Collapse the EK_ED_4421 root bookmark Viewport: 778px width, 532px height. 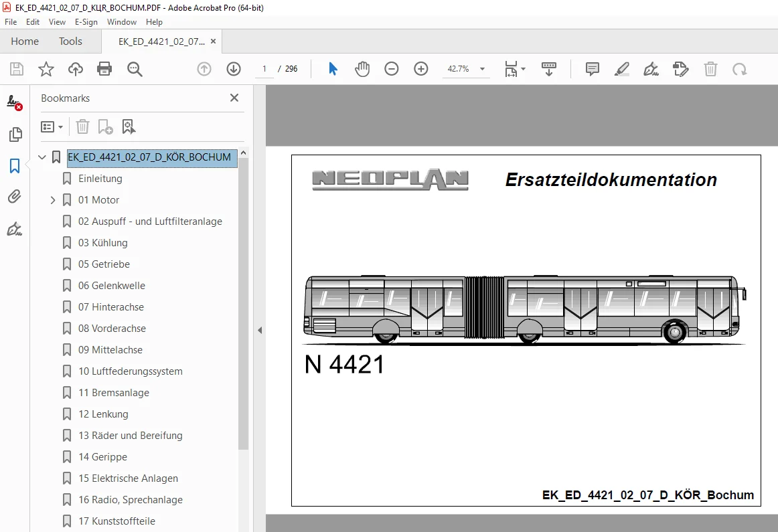[x=42, y=157]
